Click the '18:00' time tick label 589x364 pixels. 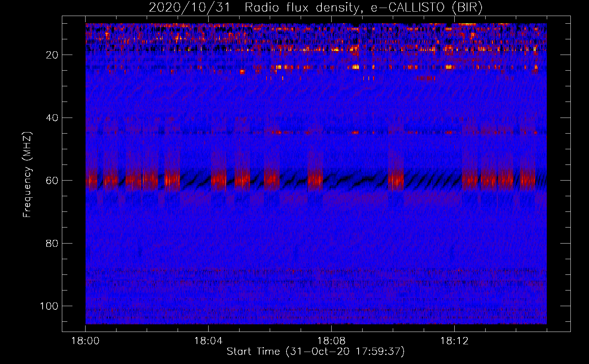click(x=86, y=341)
